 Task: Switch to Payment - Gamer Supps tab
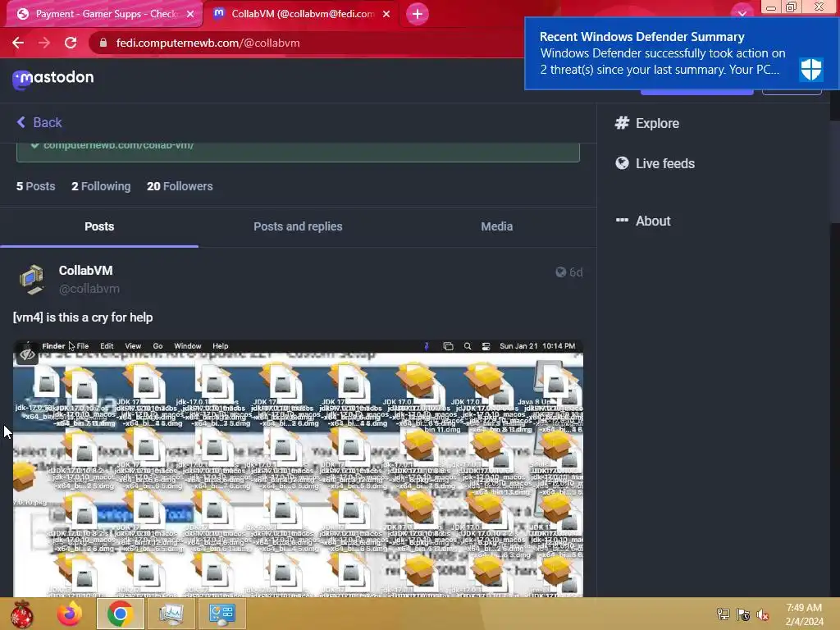[104, 14]
